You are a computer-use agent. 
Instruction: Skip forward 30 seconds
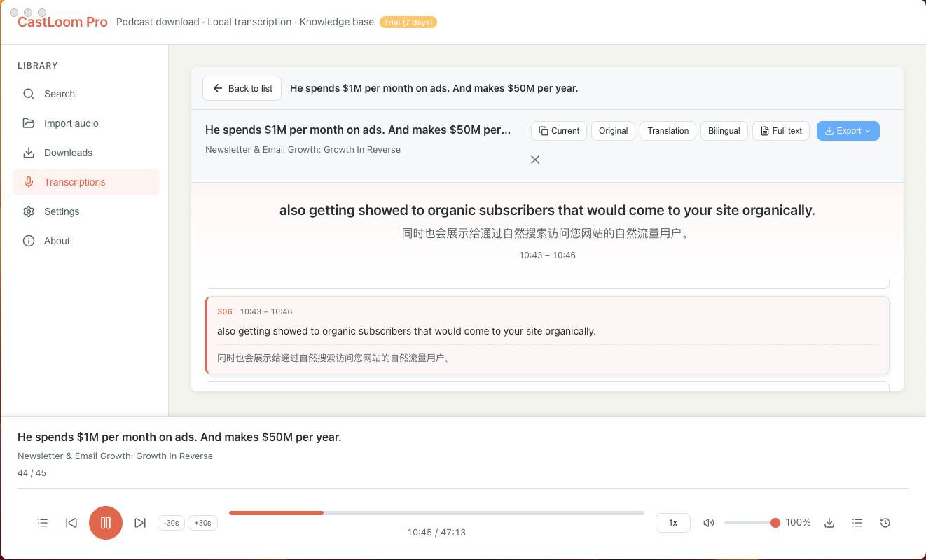pyautogui.click(x=202, y=523)
